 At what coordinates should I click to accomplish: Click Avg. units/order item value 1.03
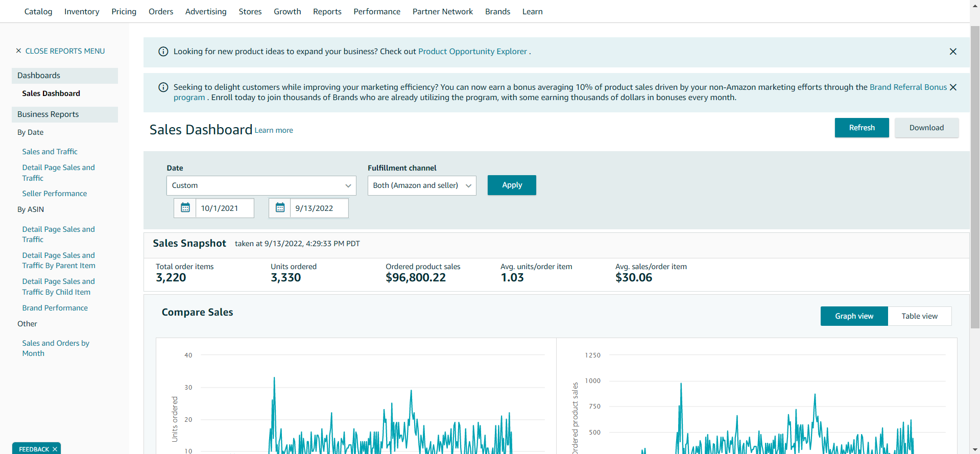coord(512,278)
